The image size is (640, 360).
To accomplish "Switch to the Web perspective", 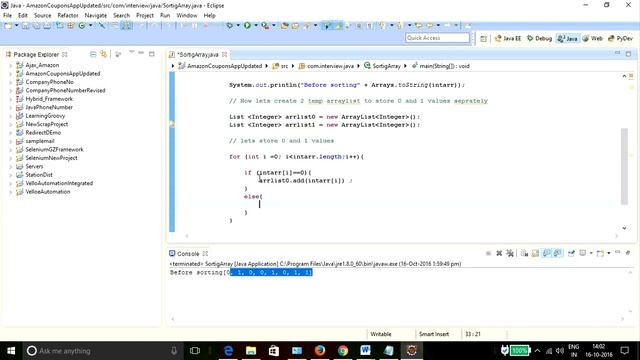I will (592, 38).
